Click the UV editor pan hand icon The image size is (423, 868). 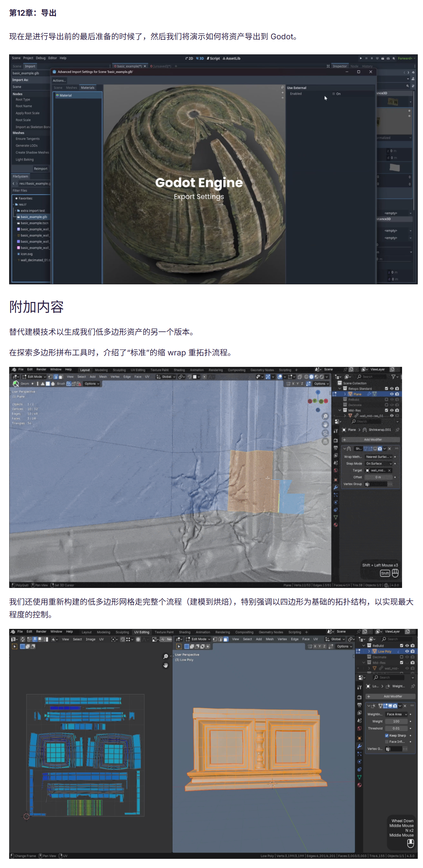166,665
